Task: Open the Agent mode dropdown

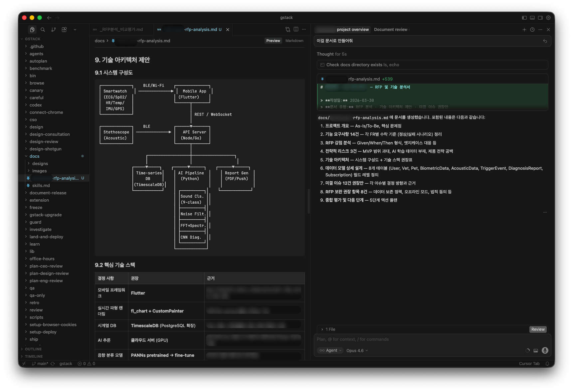Action: point(330,350)
